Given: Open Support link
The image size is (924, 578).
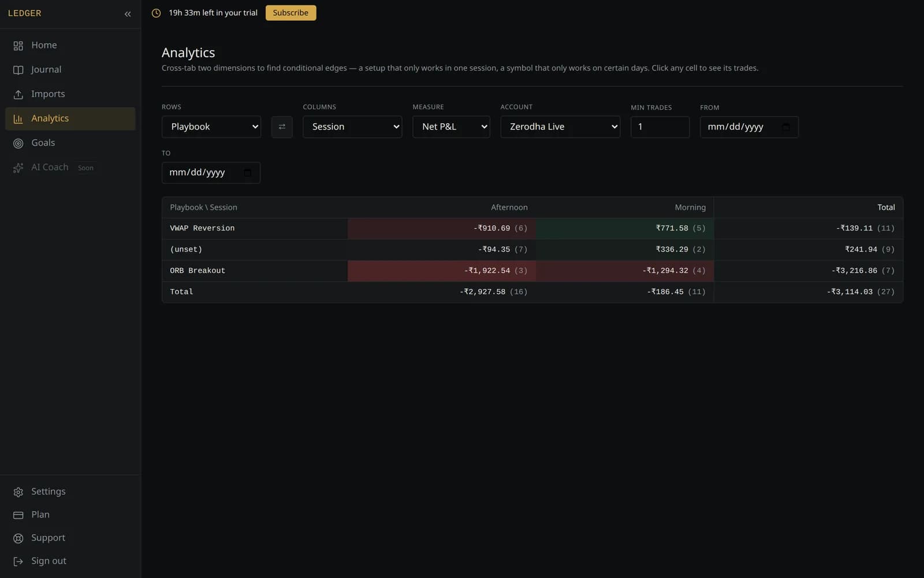Looking at the screenshot, I should [x=70, y=538].
